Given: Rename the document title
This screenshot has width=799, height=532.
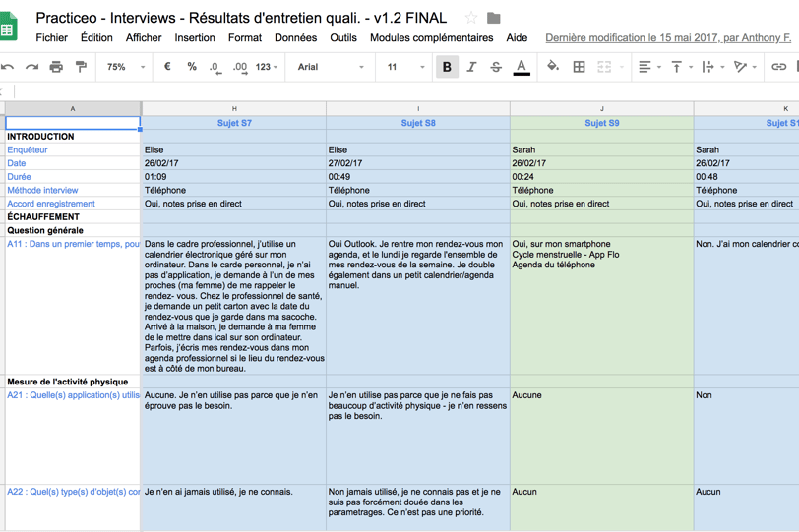Looking at the screenshot, I should coord(241,18).
